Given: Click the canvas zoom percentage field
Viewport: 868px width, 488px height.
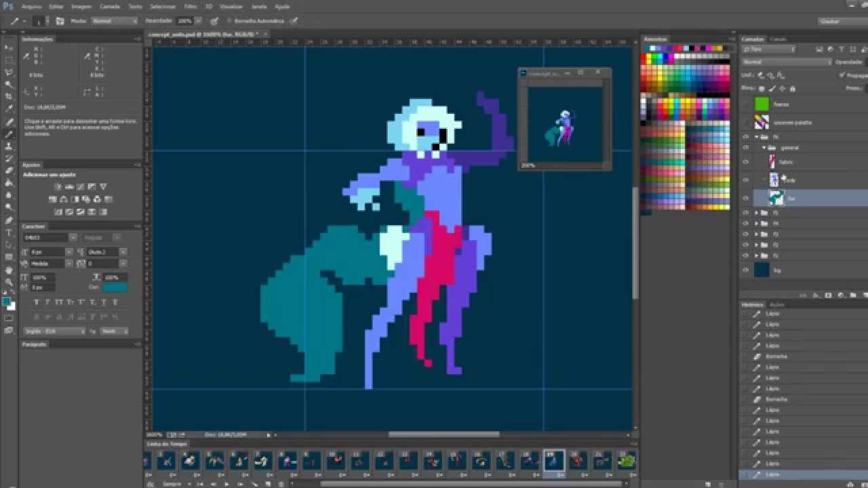Looking at the screenshot, I should point(155,435).
